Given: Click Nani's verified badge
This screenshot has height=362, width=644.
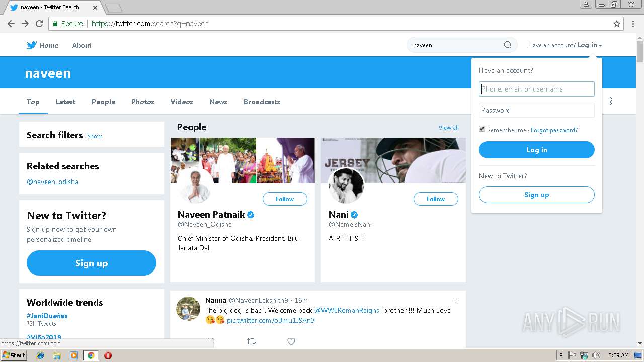Looking at the screenshot, I should point(354,215).
